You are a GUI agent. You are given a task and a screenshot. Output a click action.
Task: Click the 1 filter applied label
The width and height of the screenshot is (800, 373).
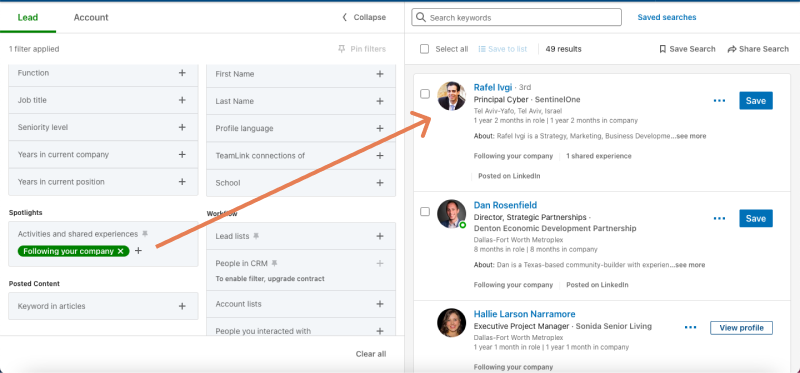coord(34,49)
